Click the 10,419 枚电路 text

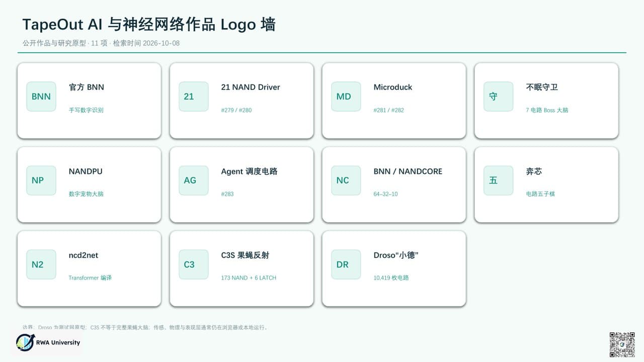coord(391,278)
